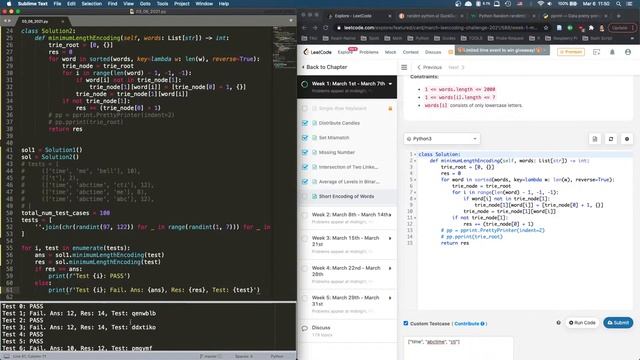The height and width of the screenshot is (360, 640).
Task: Submit the solution with the Submit button
Action: point(618,322)
